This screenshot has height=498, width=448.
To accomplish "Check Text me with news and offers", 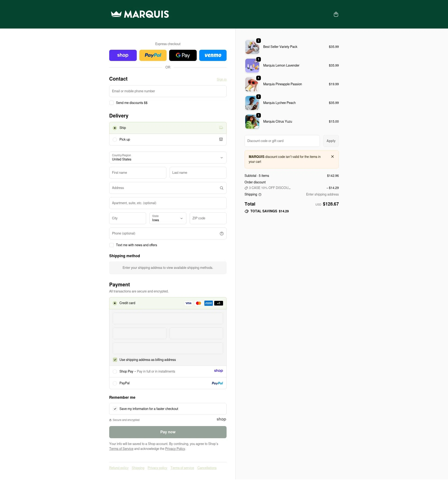I will point(112,245).
